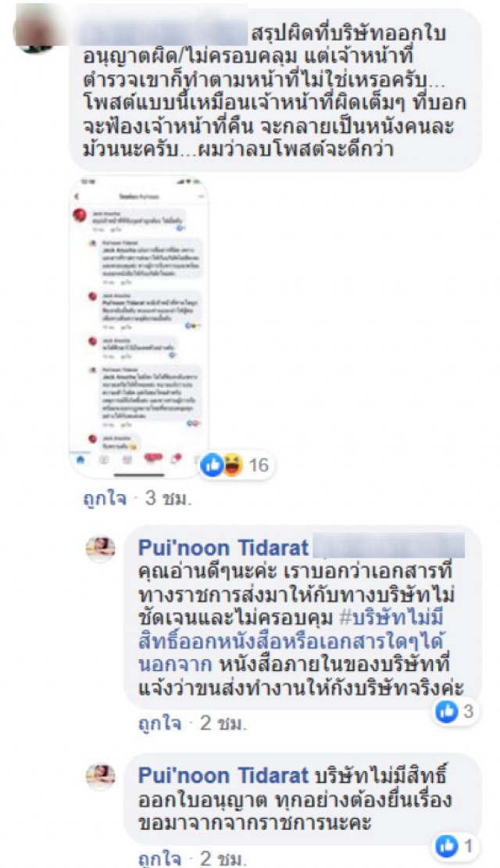Open the 2 ชม. timestamp on first reply
500x868 pixels.
coord(223,723)
